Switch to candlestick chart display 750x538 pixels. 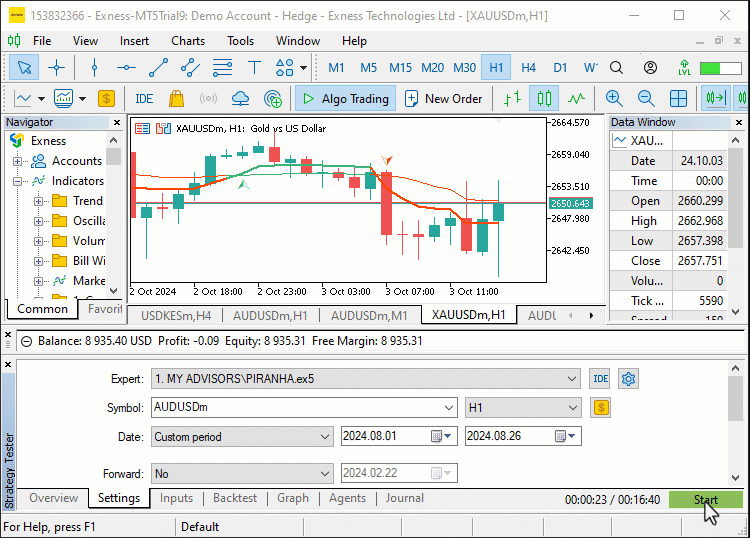tap(544, 99)
